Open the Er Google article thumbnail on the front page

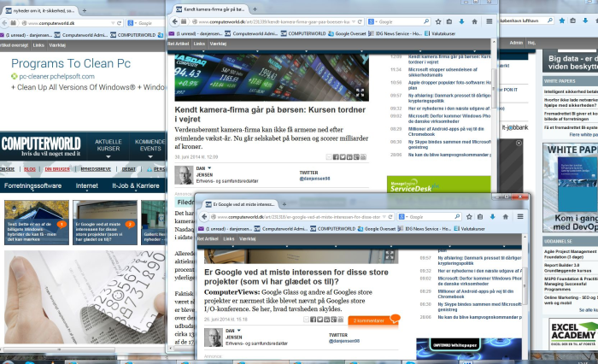105,222
